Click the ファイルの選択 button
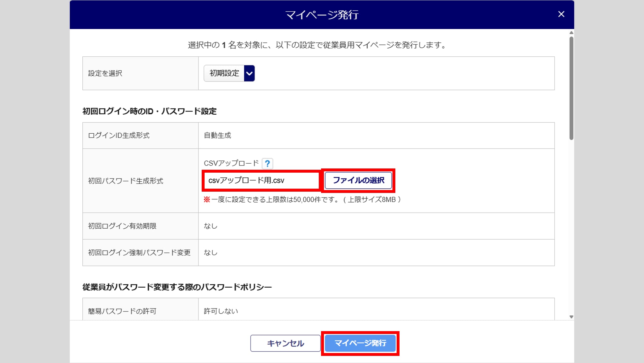The height and width of the screenshot is (363, 644). (358, 180)
